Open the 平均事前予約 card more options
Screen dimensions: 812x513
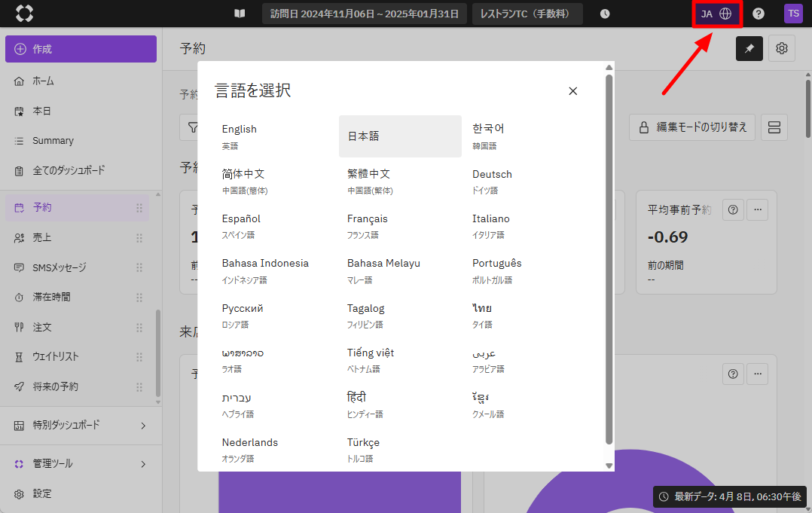point(757,210)
